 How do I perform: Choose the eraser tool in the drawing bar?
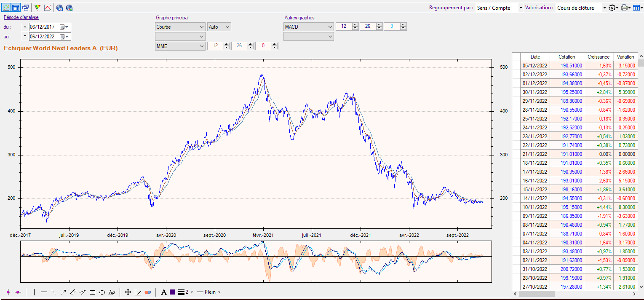click(147, 292)
